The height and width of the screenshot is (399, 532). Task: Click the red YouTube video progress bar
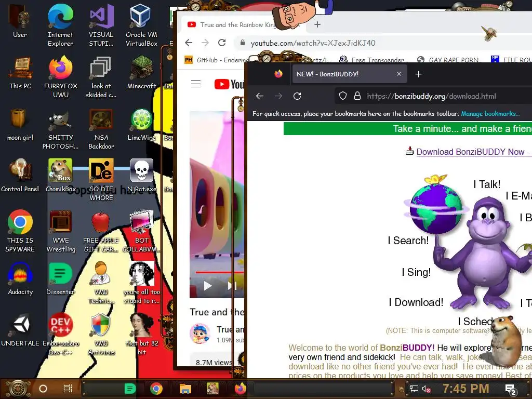coord(220,272)
